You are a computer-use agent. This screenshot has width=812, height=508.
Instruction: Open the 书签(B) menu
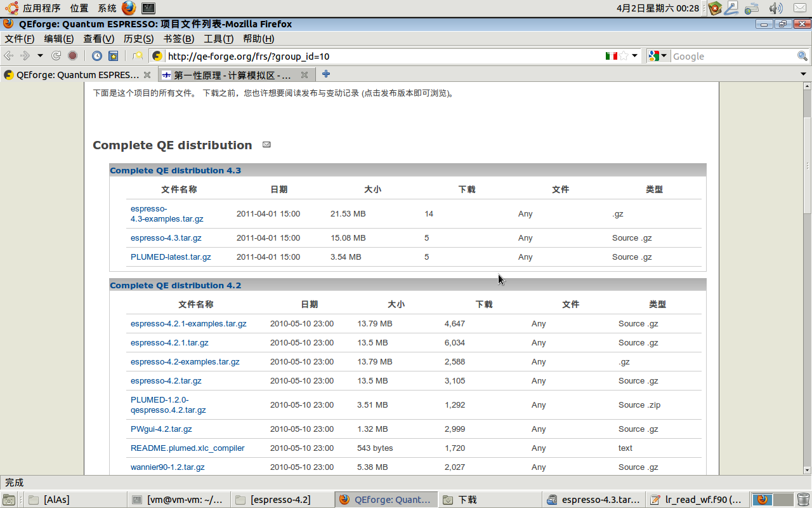coord(179,39)
